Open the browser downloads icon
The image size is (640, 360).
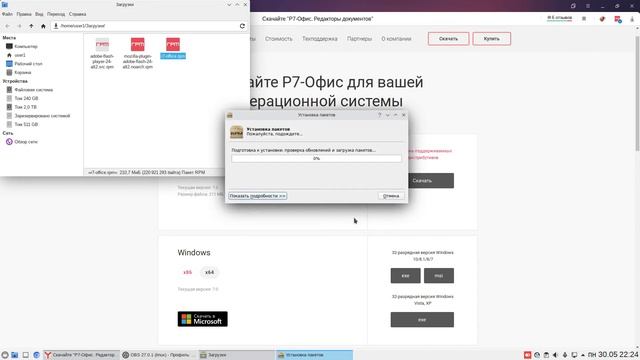coord(632,19)
